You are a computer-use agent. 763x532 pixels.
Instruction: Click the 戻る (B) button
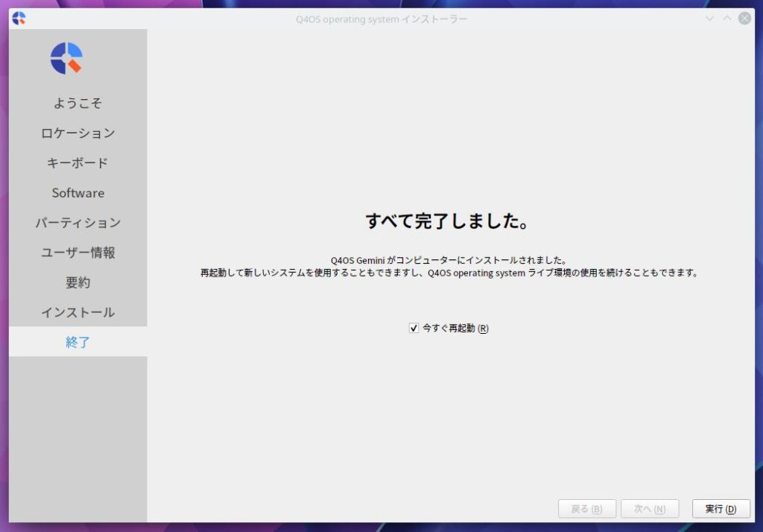[x=587, y=509]
